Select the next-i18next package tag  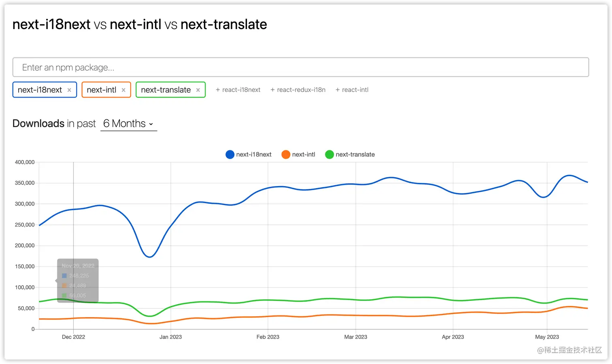point(40,90)
